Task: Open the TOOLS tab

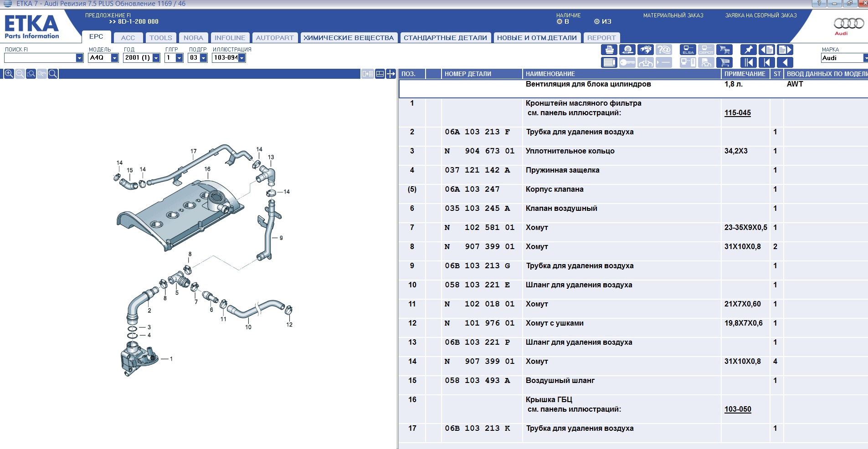Action: pos(161,38)
